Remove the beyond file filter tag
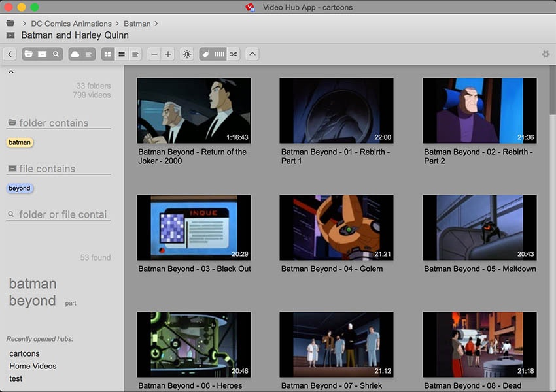The width and height of the screenshot is (556, 392). (20, 188)
